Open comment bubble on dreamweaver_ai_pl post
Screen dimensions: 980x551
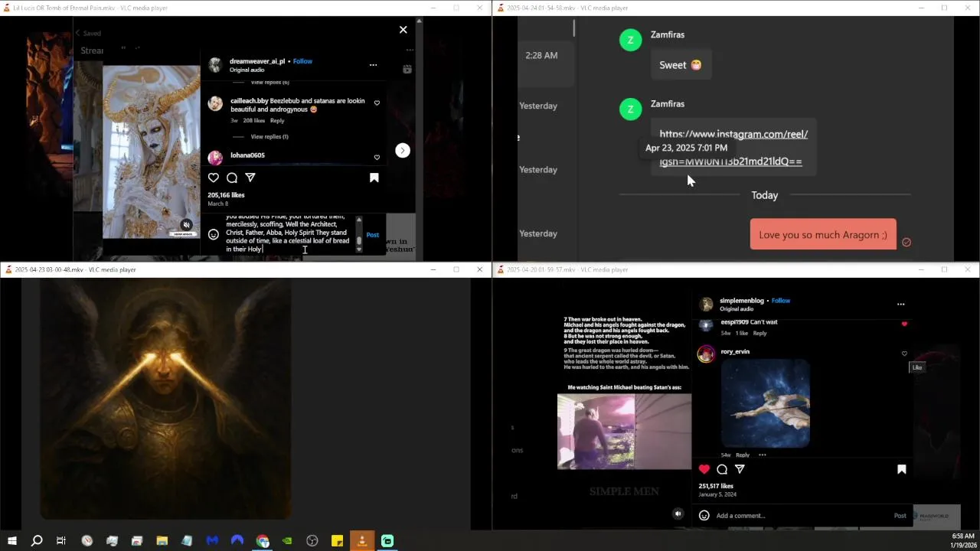click(x=232, y=178)
